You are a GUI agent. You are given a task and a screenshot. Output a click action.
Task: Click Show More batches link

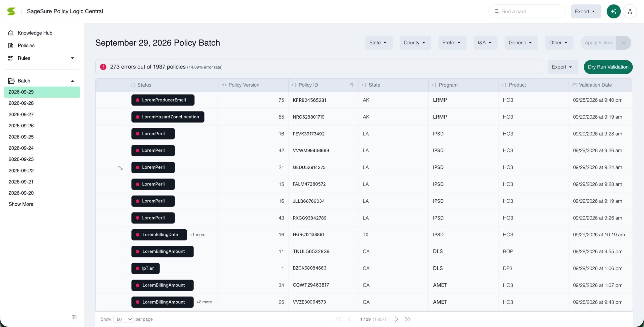tap(21, 204)
